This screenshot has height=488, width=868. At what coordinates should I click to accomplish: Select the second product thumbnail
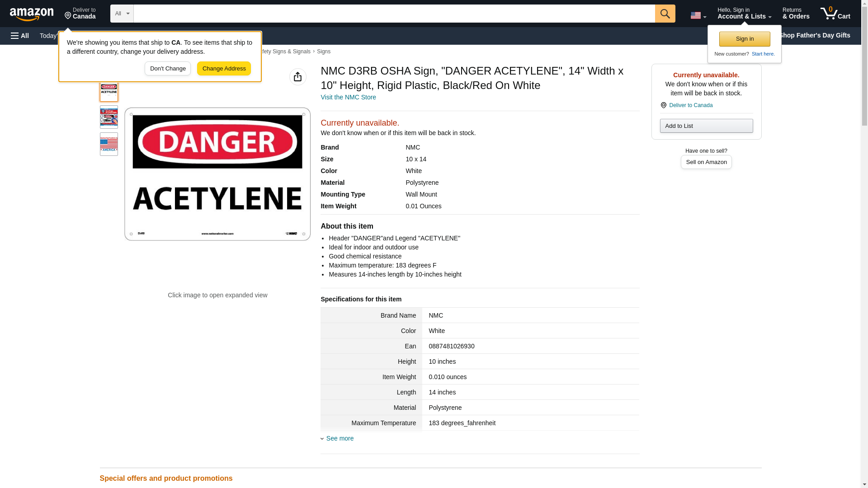108,117
